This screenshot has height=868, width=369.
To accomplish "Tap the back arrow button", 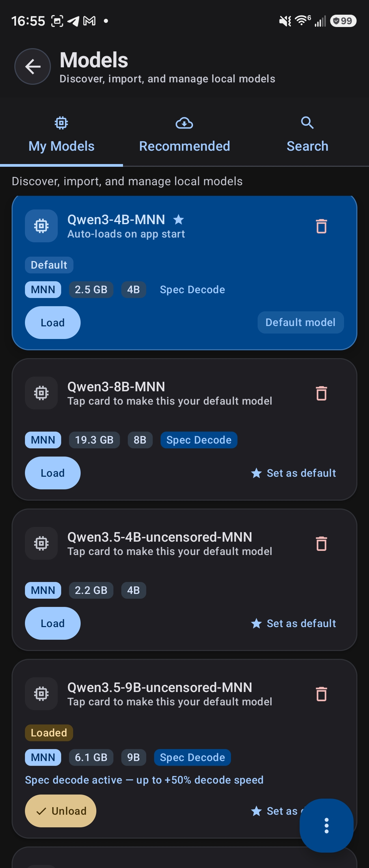I will [32, 66].
